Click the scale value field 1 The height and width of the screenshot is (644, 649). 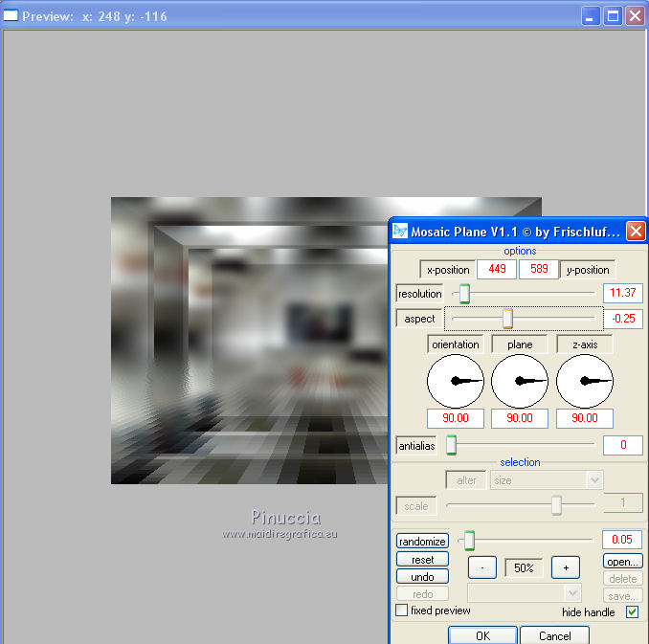click(623, 503)
